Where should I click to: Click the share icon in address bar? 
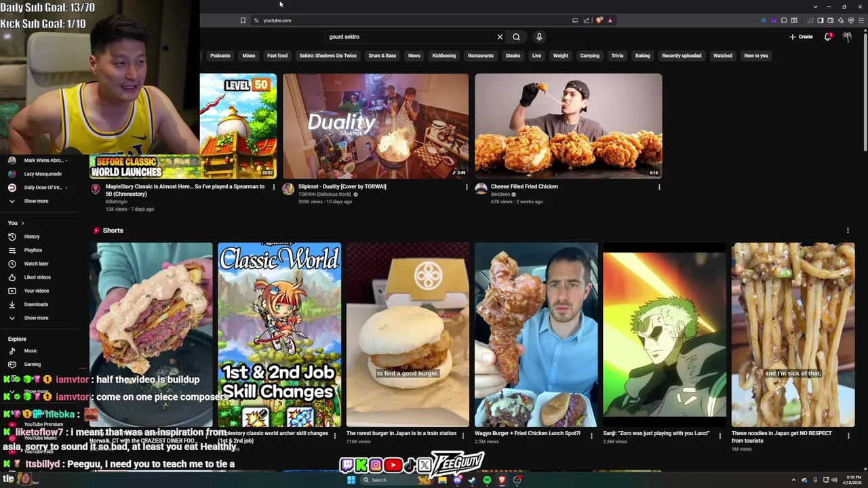[x=587, y=20]
